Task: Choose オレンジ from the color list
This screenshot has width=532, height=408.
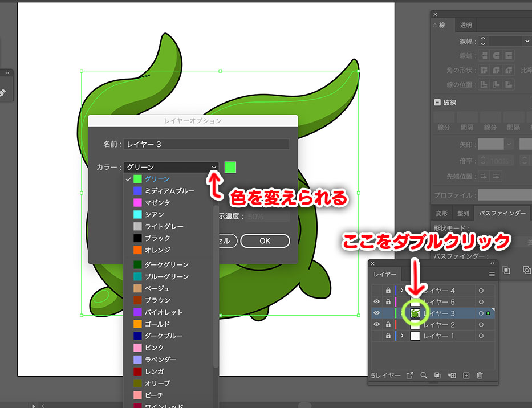Action: pos(152,250)
